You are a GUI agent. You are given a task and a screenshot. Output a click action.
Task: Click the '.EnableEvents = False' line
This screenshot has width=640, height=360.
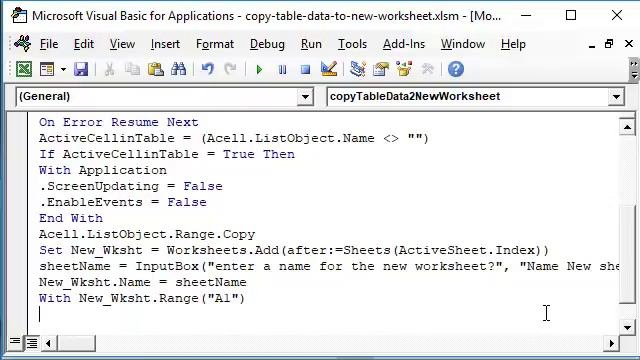pyautogui.click(x=123, y=202)
